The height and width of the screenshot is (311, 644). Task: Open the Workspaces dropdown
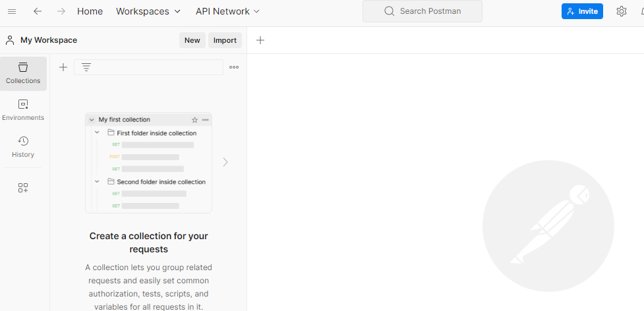click(148, 11)
